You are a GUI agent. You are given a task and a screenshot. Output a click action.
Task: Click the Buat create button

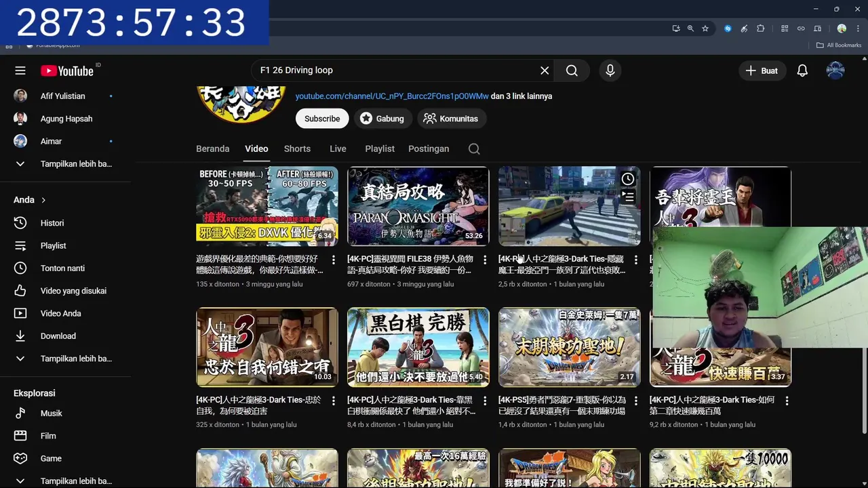coord(762,70)
